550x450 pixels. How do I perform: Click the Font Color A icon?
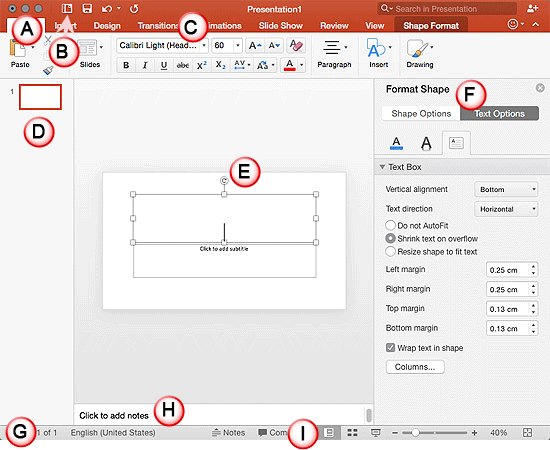(x=289, y=65)
